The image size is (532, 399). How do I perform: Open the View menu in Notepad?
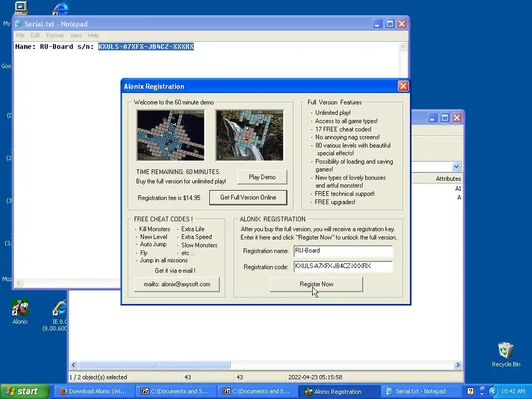[76, 35]
